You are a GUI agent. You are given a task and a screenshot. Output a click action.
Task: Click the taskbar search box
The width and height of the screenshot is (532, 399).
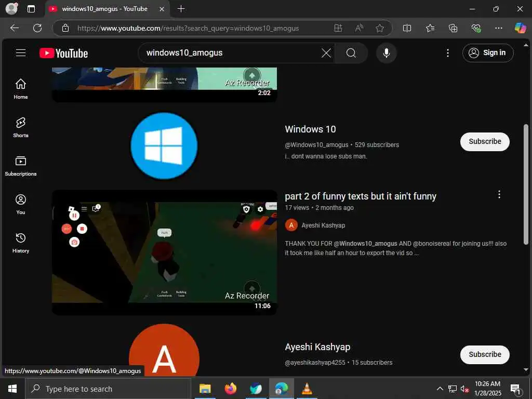coord(108,389)
